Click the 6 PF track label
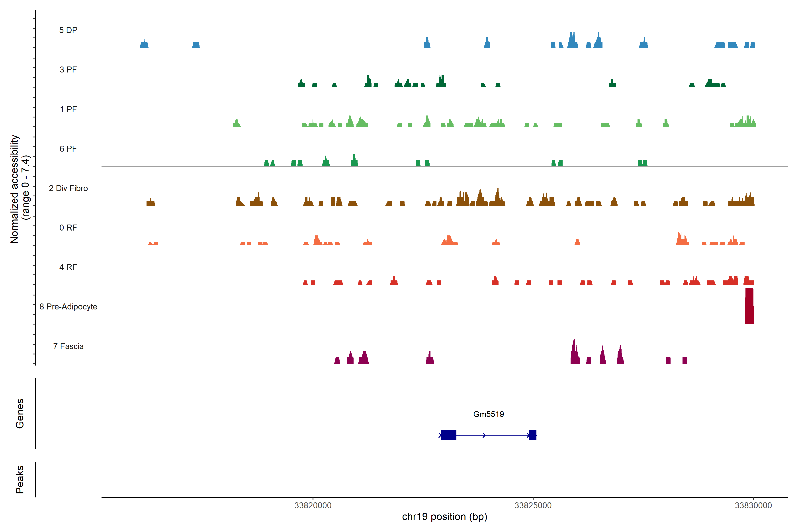798x532 pixels. 68,149
